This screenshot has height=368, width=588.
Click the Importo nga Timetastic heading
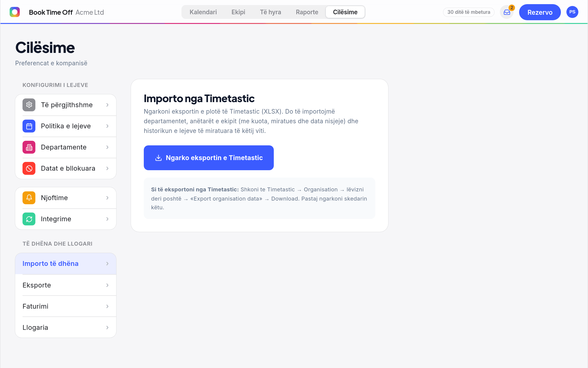tap(199, 98)
